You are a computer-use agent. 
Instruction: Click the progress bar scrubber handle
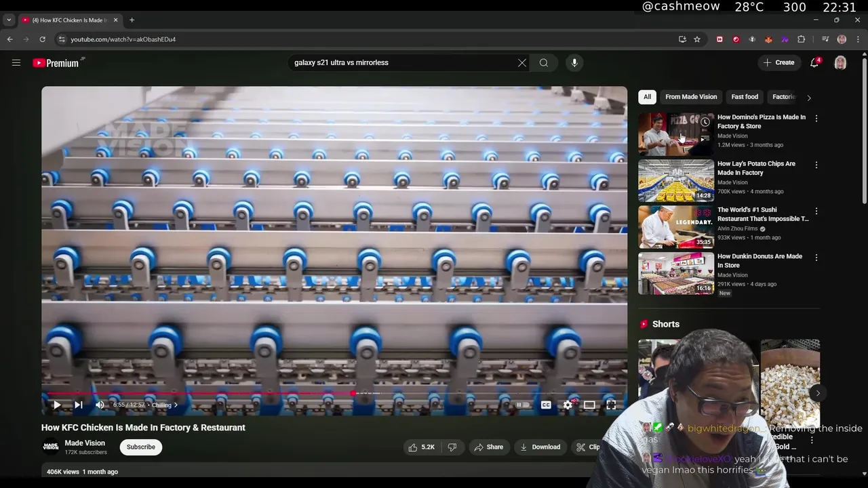(x=353, y=393)
